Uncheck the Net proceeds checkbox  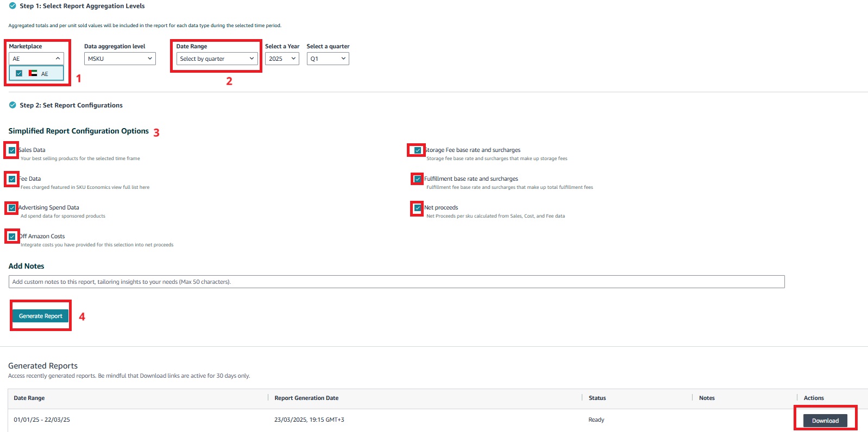[418, 208]
